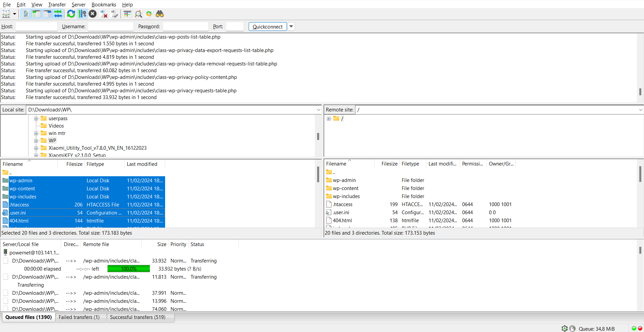Screen dimensions: 644x332
Task: Toggle the local directory tree view
Action: [x=36, y=14]
